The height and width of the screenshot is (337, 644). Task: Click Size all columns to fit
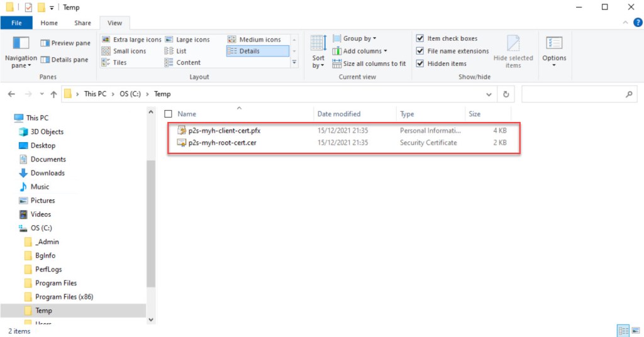(x=369, y=64)
